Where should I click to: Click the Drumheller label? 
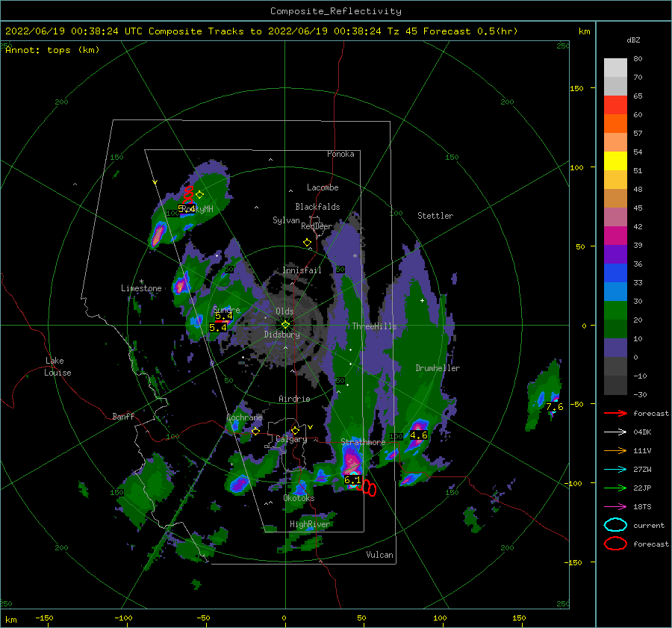pos(438,368)
